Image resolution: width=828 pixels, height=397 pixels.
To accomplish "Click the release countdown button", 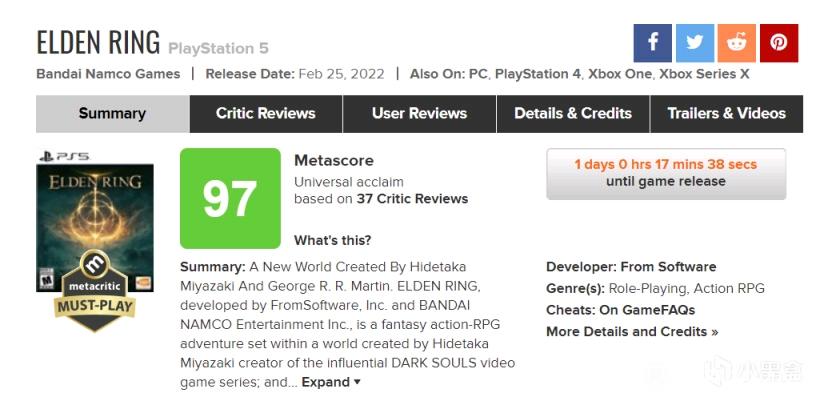I will [x=666, y=174].
